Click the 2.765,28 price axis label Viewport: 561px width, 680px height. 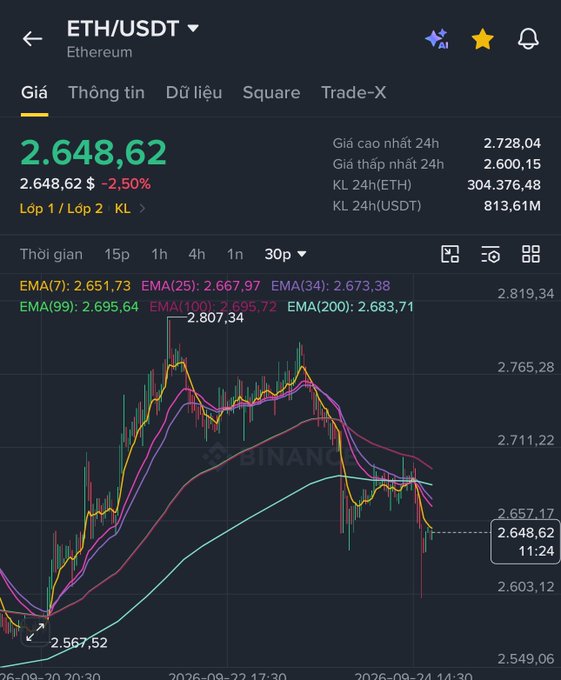(525, 367)
